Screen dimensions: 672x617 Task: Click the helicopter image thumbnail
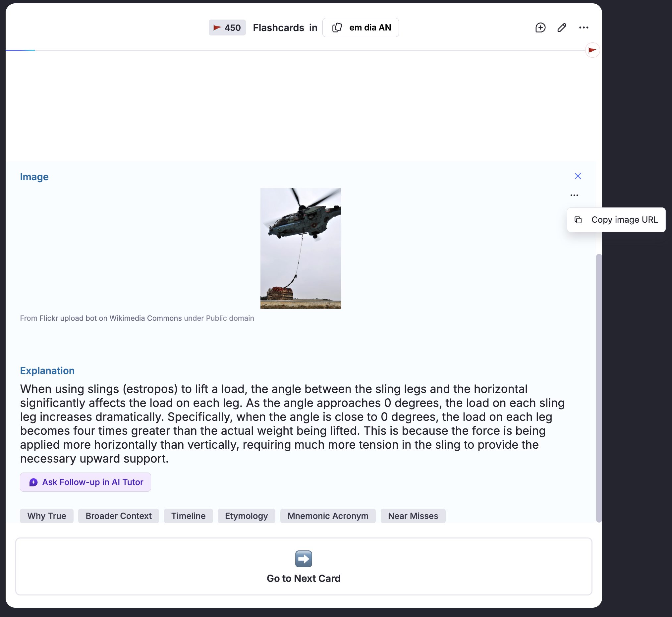pyautogui.click(x=301, y=249)
